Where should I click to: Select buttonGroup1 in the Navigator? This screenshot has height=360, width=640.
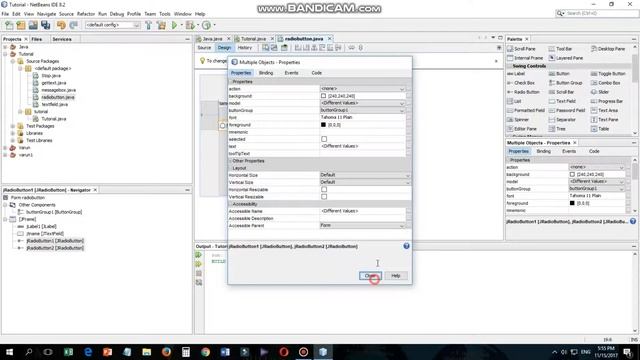tap(54, 212)
